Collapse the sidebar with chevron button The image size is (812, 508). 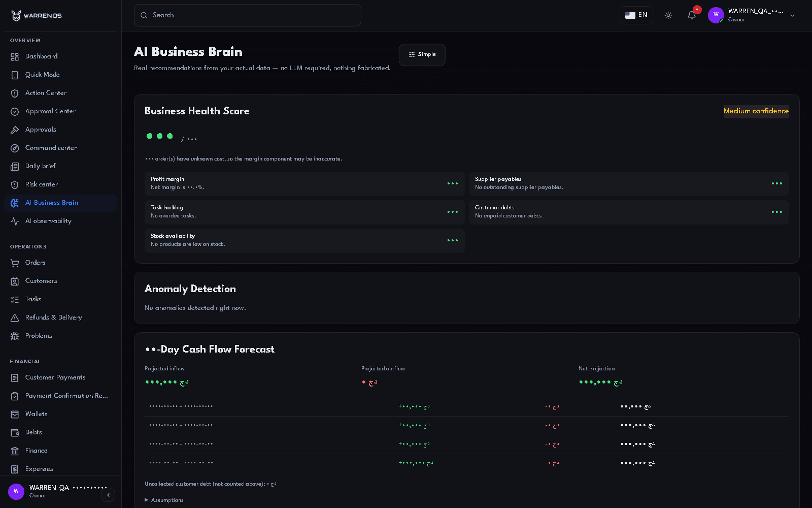click(x=108, y=495)
